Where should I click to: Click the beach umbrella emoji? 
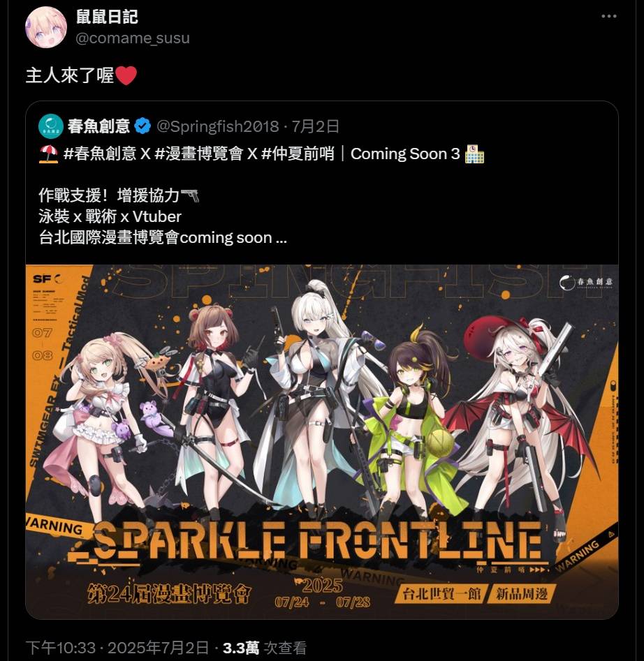click(48, 154)
